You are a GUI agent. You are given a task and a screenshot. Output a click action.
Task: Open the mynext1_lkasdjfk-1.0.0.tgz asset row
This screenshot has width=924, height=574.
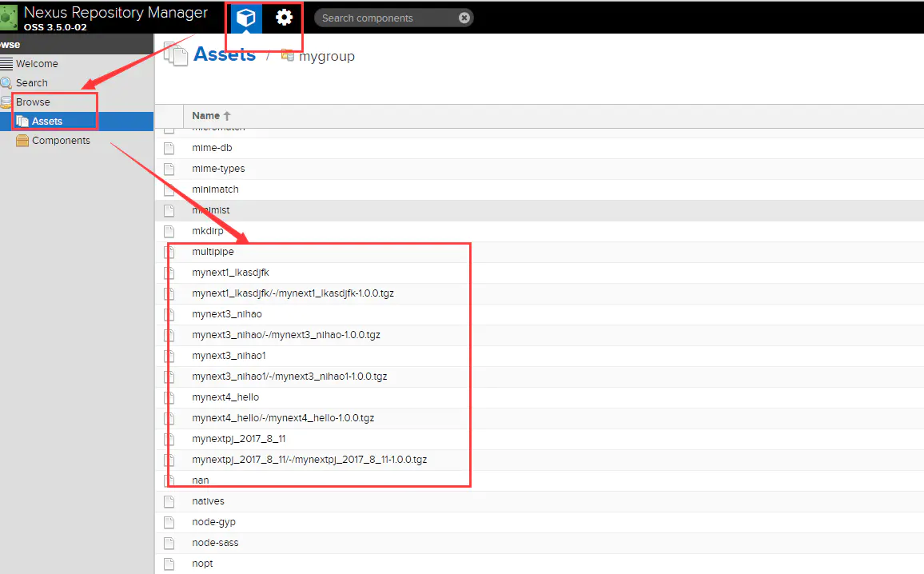540,293
